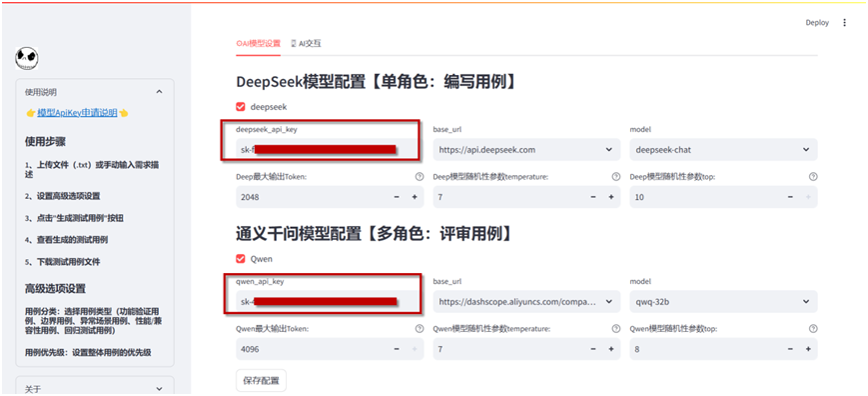Decrease Deep top value with minus
The image size is (868, 396).
point(790,197)
